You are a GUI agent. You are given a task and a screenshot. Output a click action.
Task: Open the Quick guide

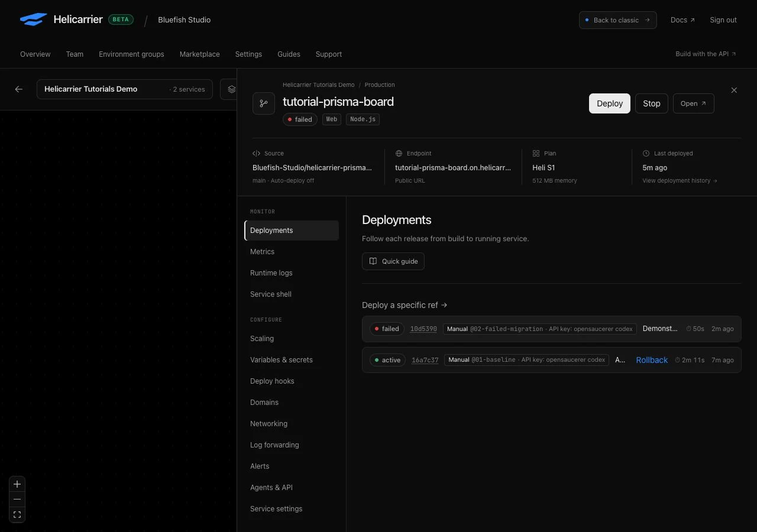393,261
